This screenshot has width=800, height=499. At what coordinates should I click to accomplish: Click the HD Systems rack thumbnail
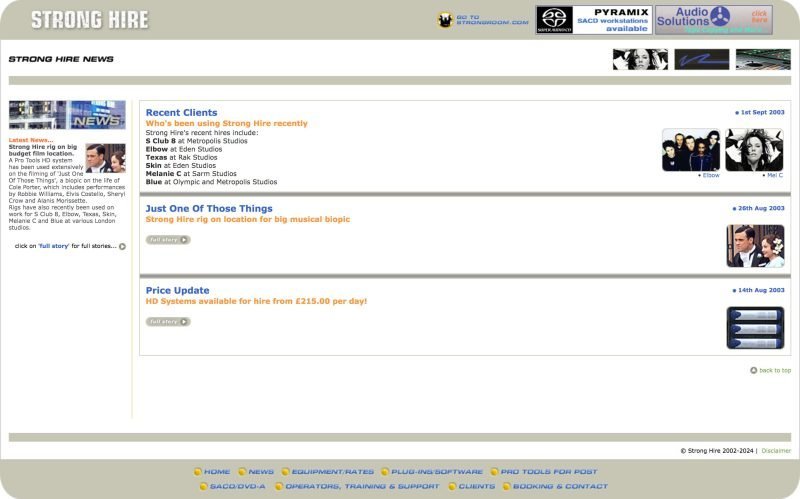[x=755, y=327]
